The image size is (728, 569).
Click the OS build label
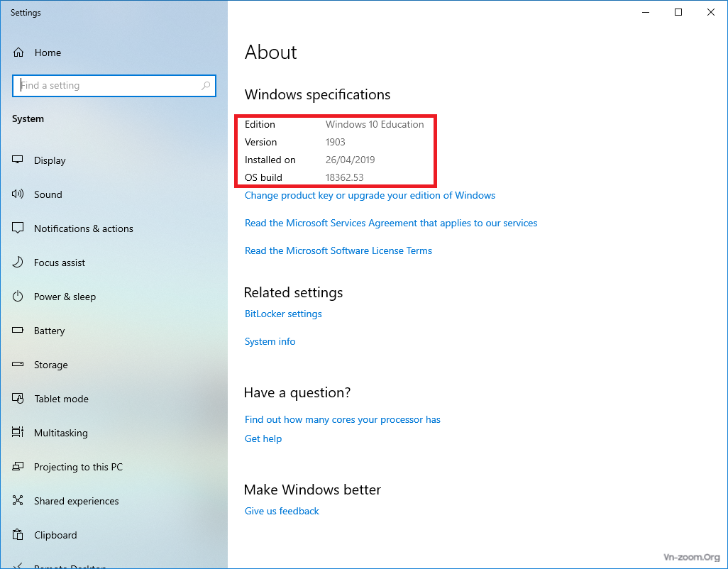tap(263, 177)
